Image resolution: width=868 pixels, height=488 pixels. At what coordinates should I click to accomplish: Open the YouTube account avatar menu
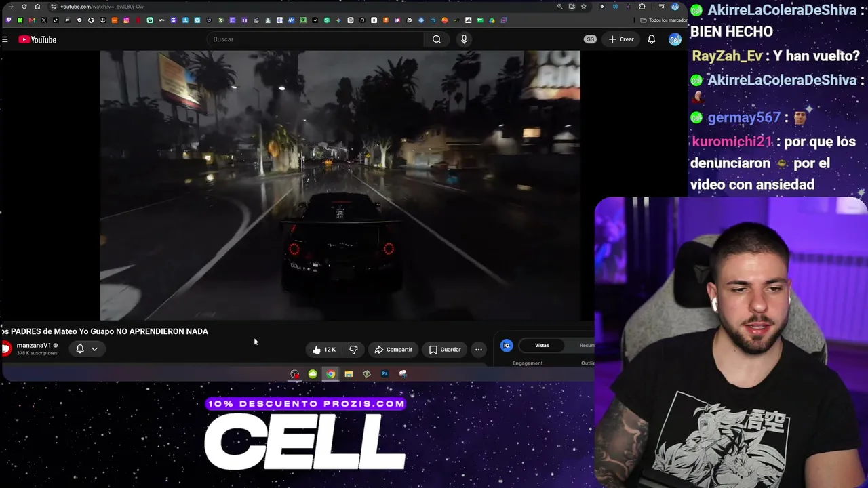pyautogui.click(x=675, y=39)
